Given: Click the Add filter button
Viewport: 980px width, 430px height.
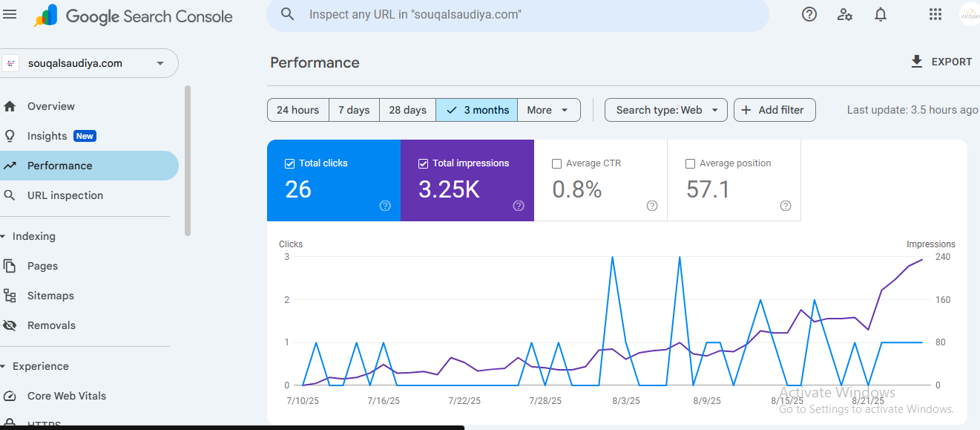Looking at the screenshot, I should tap(774, 110).
